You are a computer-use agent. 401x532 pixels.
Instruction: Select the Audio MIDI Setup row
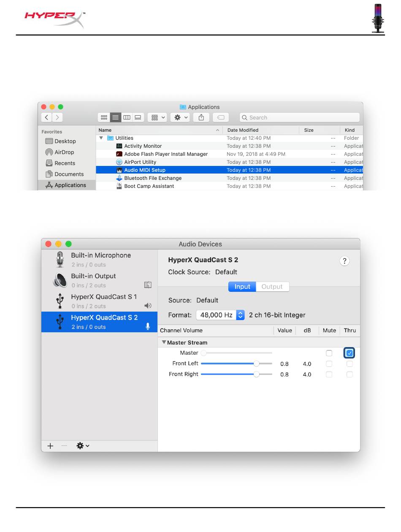229,170
